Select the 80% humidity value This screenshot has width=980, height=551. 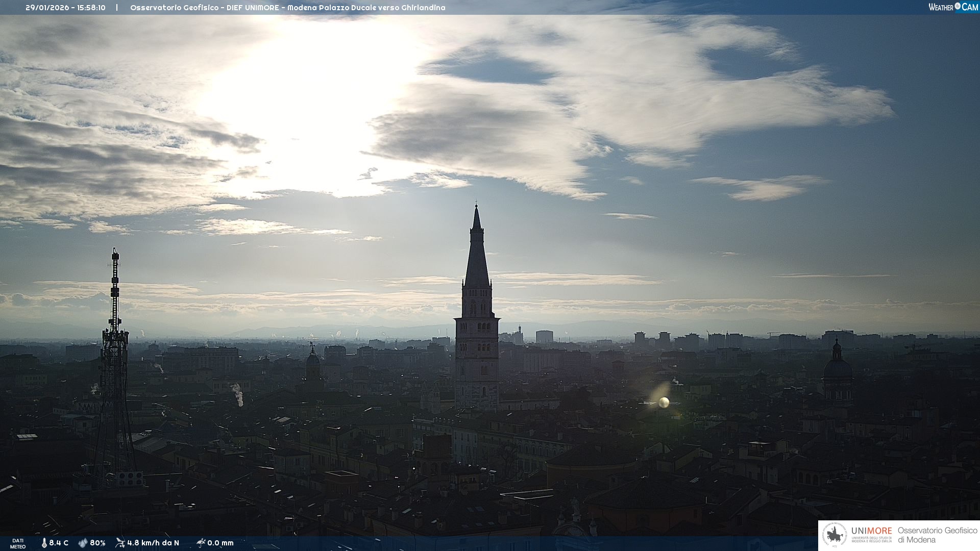(97, 543)
